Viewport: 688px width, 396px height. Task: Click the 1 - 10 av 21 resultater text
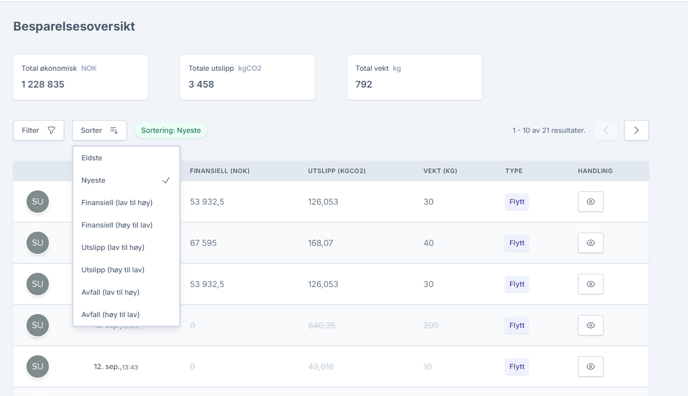(x=549, y=130)
